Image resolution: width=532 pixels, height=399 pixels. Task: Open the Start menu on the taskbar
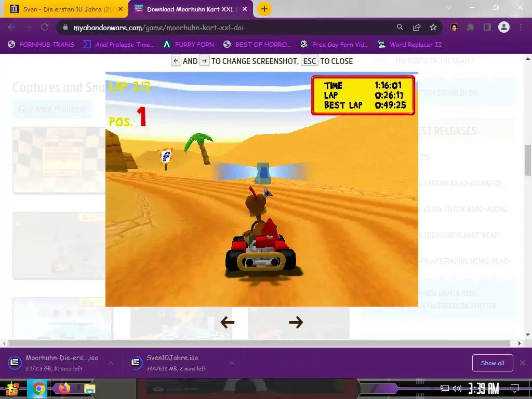12,389
